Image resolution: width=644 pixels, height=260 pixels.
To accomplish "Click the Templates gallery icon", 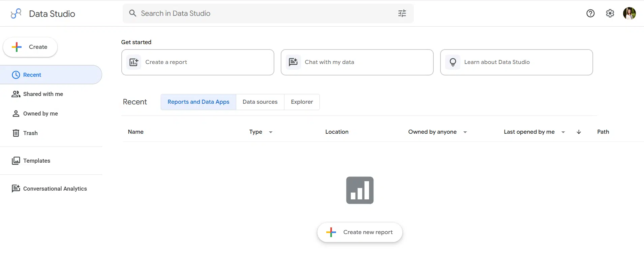I will pos(16,161).
